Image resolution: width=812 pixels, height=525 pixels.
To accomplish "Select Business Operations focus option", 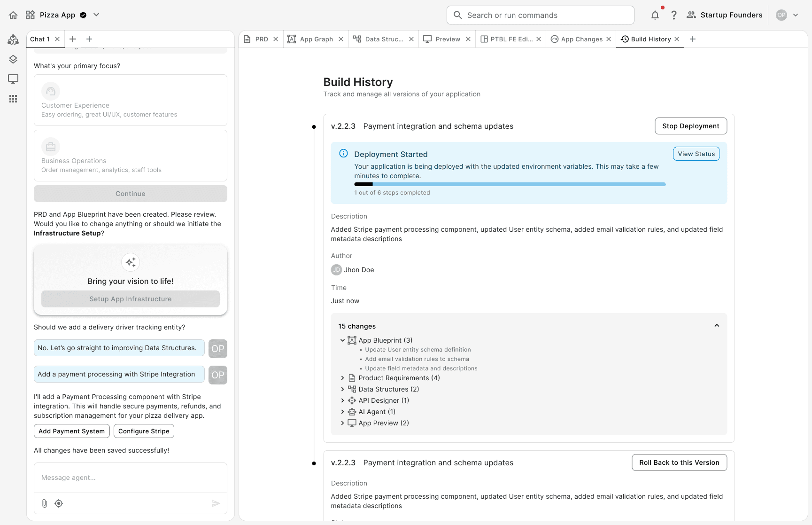I will (x=131, y=156).
